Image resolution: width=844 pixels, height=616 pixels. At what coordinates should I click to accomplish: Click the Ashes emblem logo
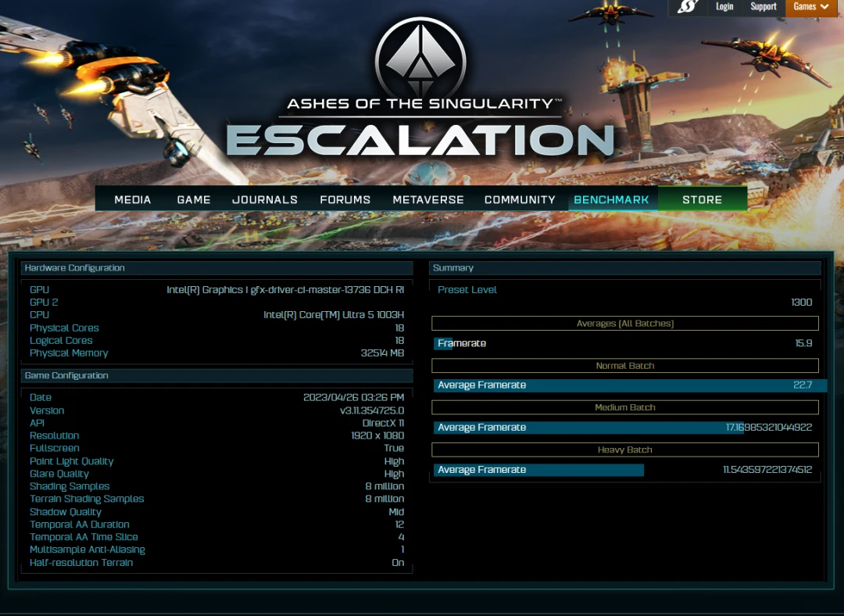coord(420,58)
